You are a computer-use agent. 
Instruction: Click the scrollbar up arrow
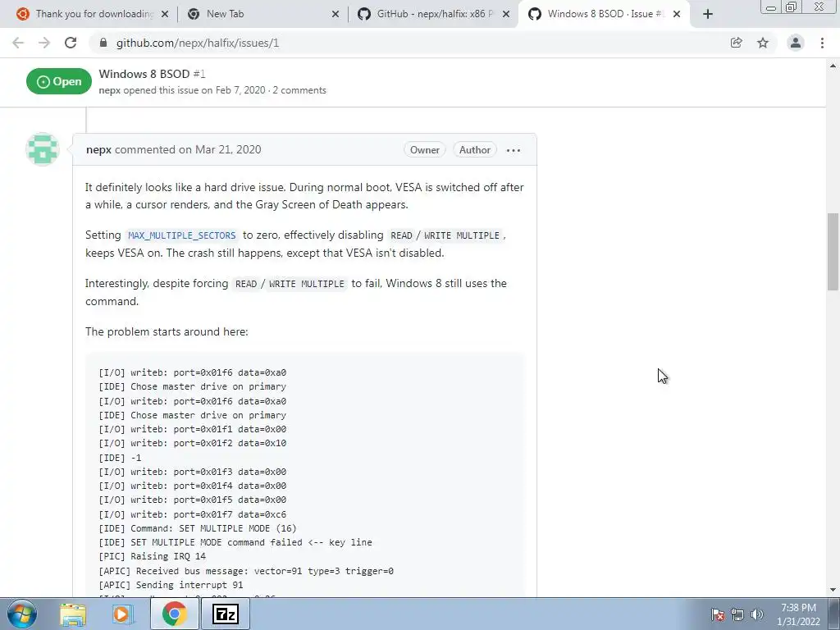[x=833, y=66]
